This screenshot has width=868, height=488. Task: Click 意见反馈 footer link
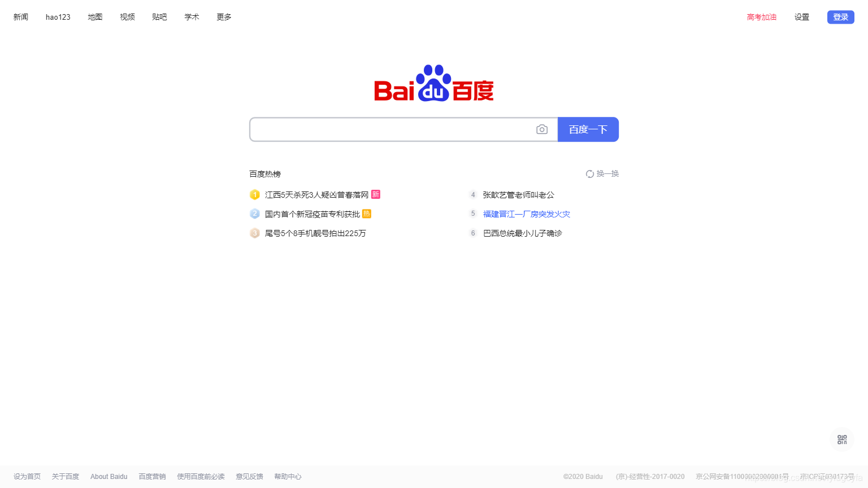pyautogui.click(x=249, y=477)
